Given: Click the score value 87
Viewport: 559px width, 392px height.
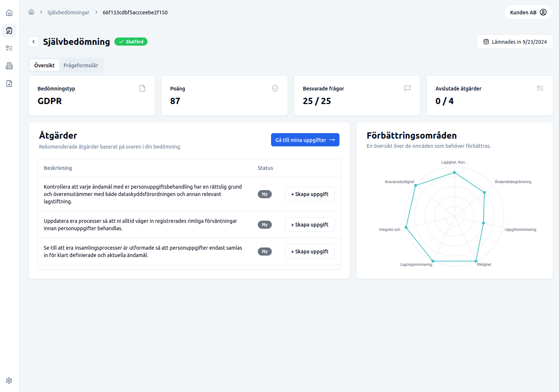Looking at the screenshot, I should coord(175,101).
